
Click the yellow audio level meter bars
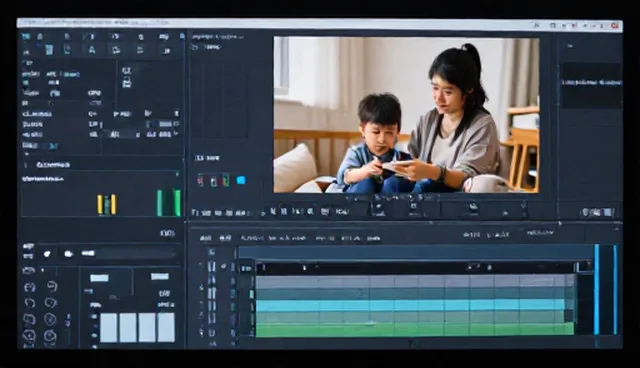point(107,204)
